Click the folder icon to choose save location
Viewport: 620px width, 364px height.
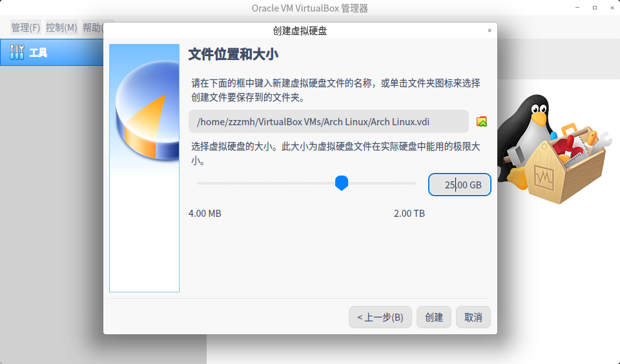[x=482, y=122]
